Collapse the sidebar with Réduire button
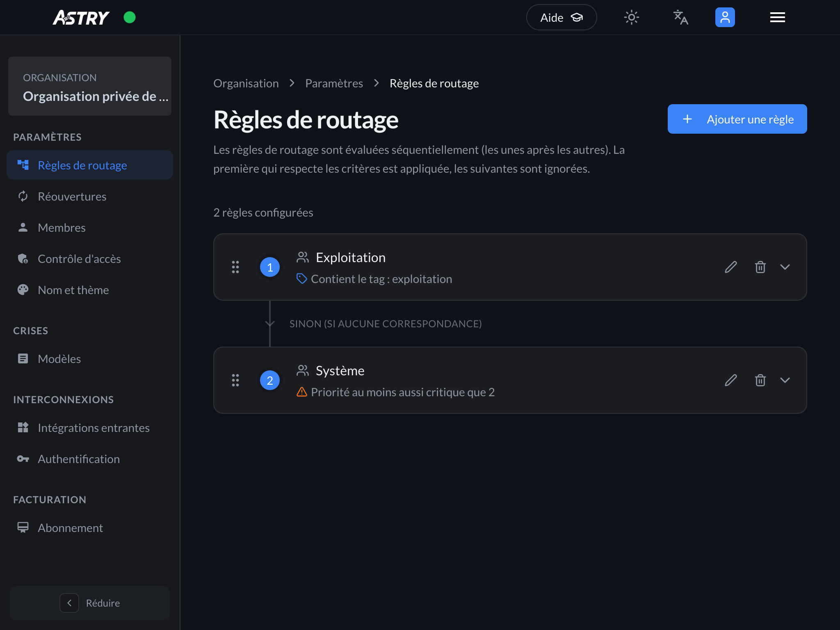840x630 pixels. 90,603
